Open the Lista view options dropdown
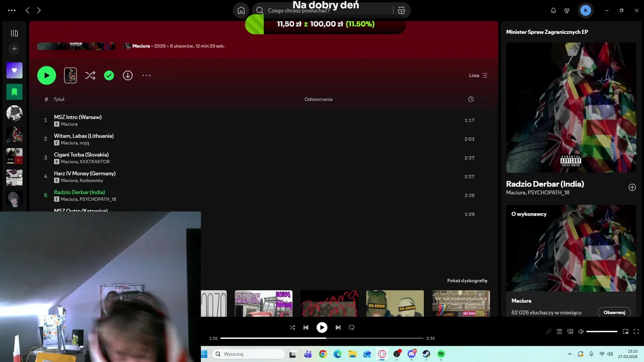The width and height of the screenshot is (644, 362). tap(478, 75)
